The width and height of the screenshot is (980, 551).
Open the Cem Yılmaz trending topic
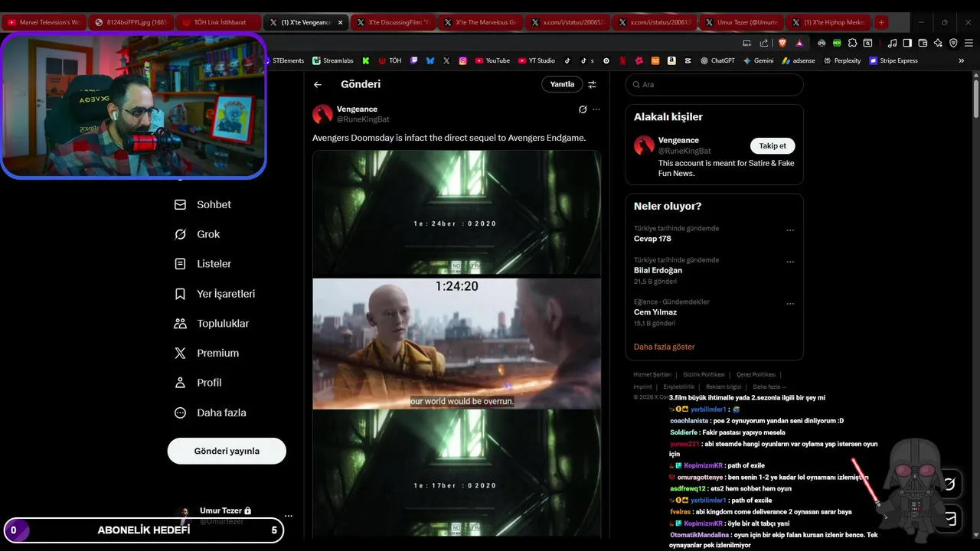tap(655, 312)
